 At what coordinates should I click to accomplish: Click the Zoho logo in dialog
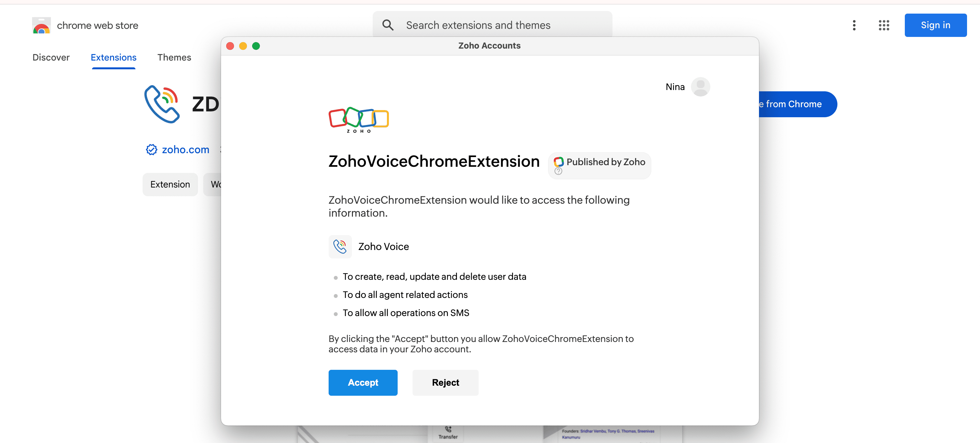pos(358,119)
